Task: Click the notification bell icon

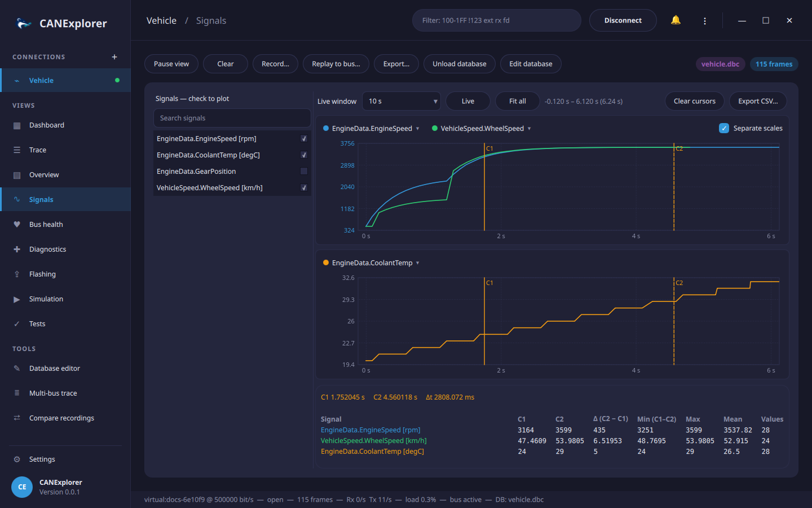Action: (x=676, y=20)
